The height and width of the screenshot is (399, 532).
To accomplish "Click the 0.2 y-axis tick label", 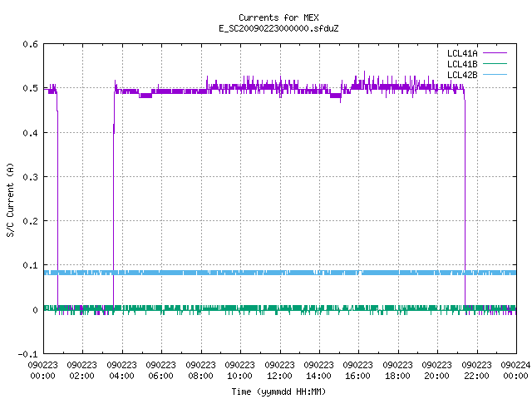I will point(30,221).
